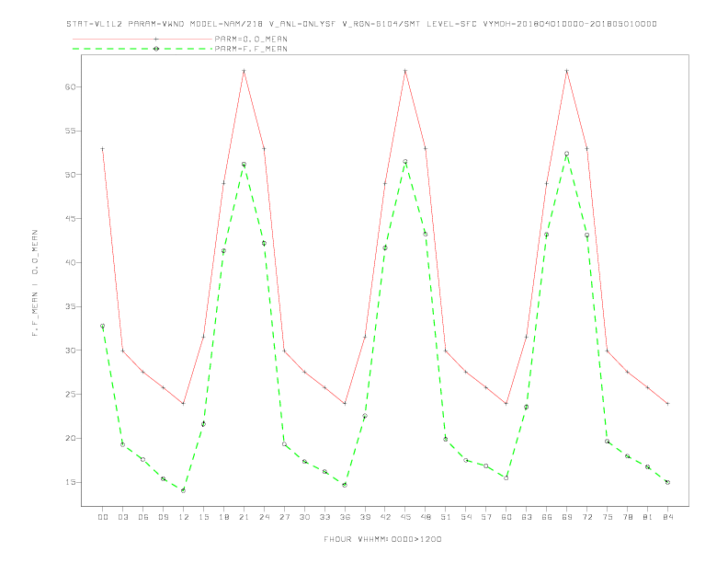This screenshot has height=563, width=728.
Task: Click the green dashed legend line sample
Action: point(142,49)
